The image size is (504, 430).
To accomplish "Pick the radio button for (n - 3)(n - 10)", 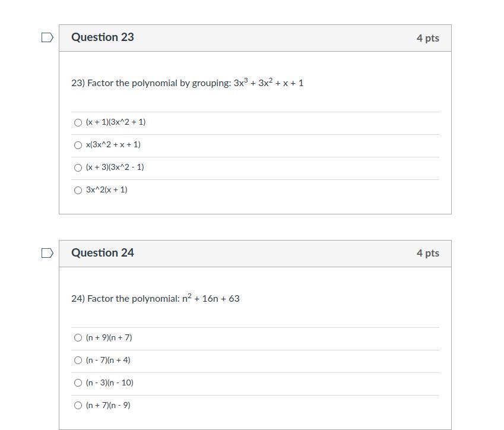I will tap(78, 382).
